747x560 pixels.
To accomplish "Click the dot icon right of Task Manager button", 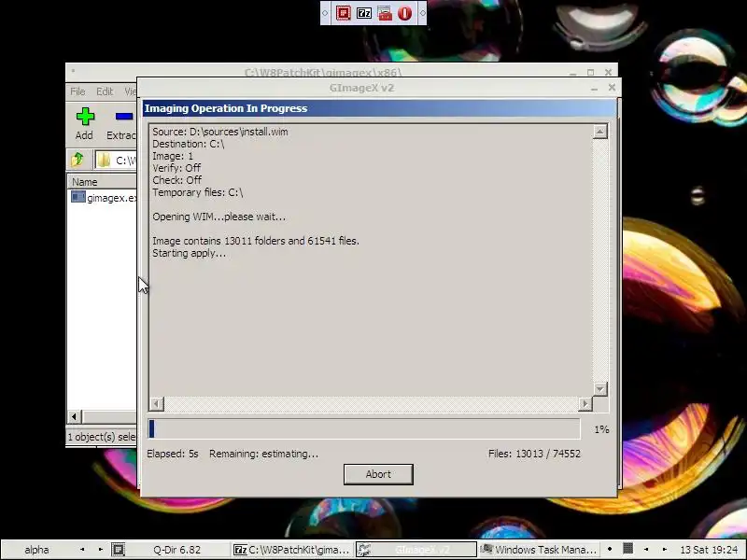I will 610,549.
